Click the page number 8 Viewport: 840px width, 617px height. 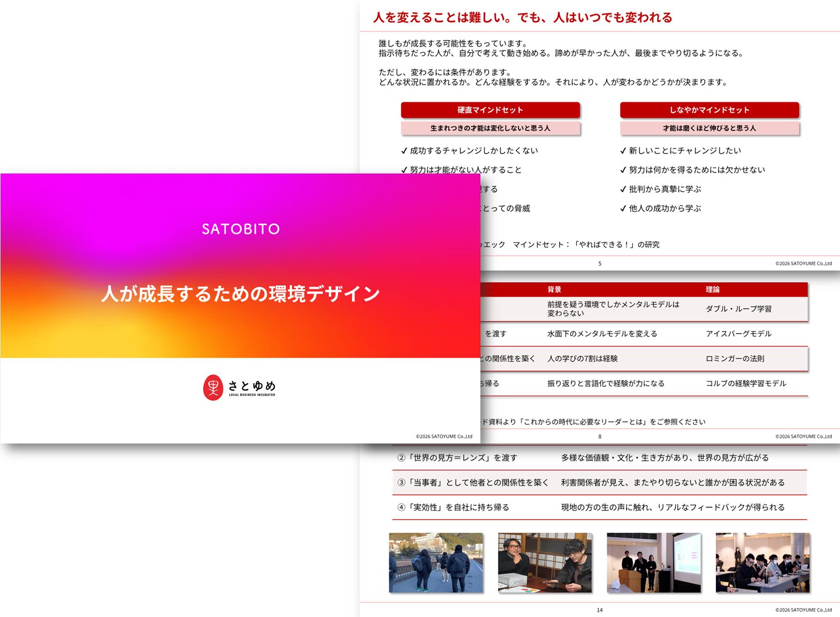pos(600,437)
